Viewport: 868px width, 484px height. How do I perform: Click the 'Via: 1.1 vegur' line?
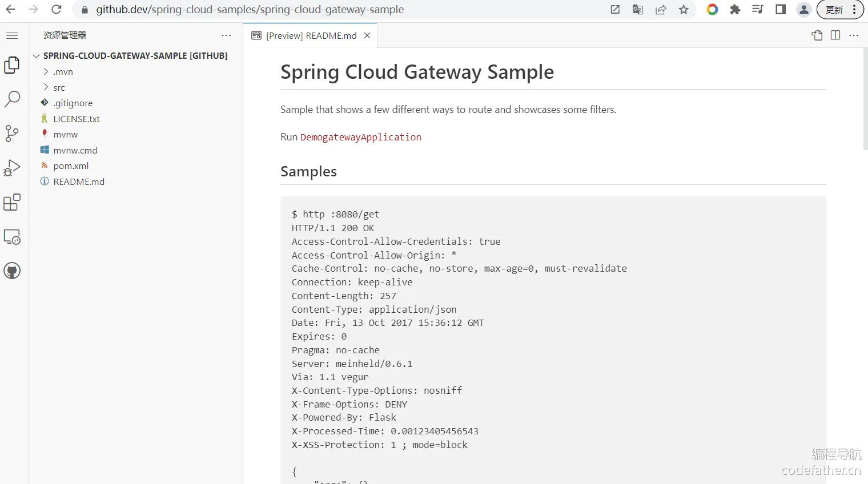[x=330, y=377]
